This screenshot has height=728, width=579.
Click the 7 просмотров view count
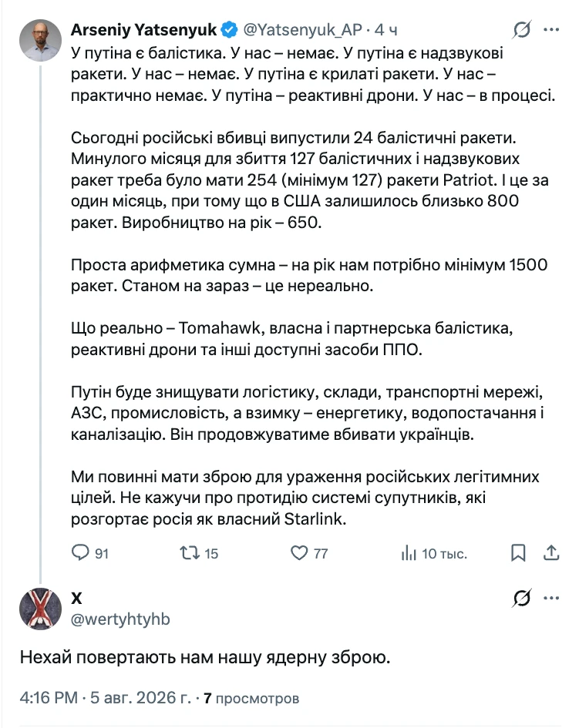coord(251,698)
